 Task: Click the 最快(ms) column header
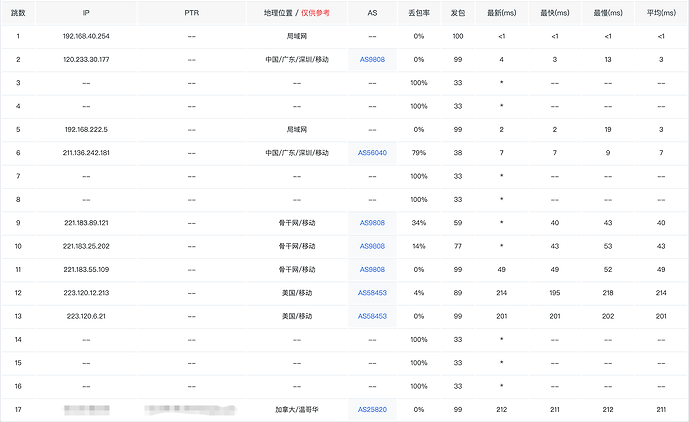[x=555, y=13]
